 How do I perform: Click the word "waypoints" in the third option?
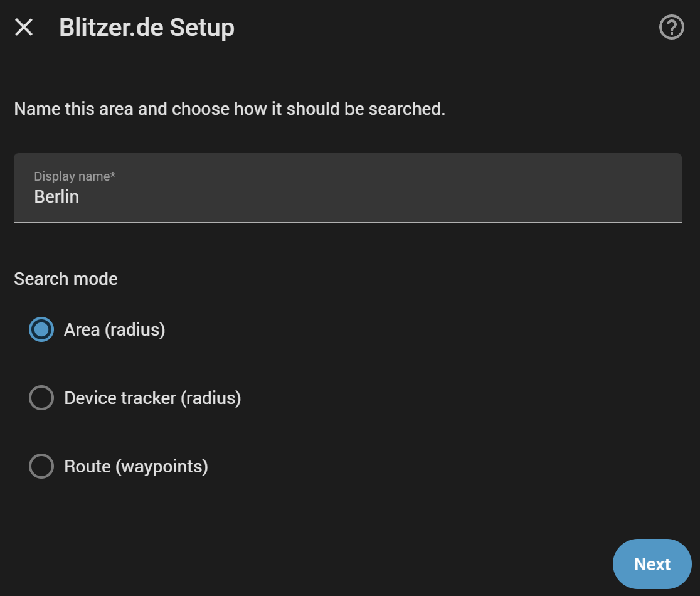pyautogui.click(x=162, y=467)
